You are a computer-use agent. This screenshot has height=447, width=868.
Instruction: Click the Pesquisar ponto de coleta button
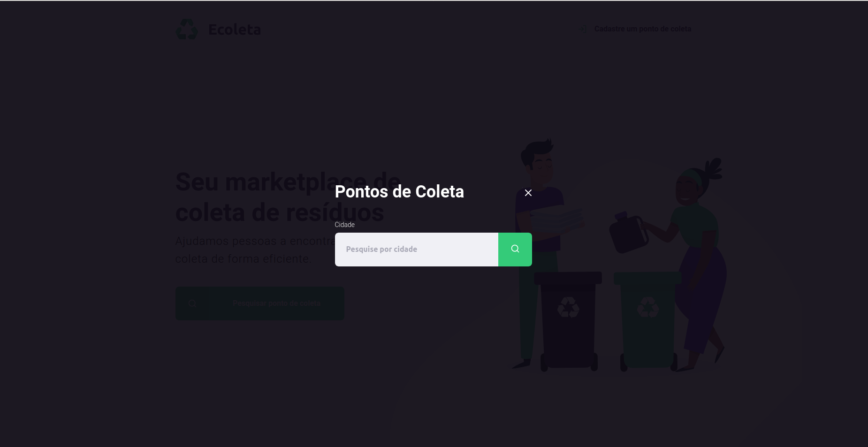tap(260, 303)
